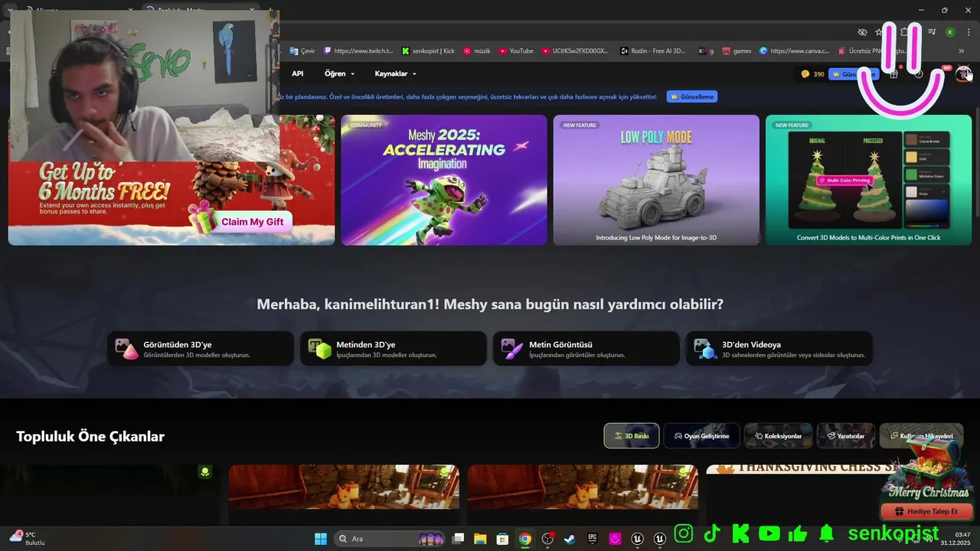Open the müzik bookmark
Viewport: 980px width, 551px height.
(x=477, y=51)
